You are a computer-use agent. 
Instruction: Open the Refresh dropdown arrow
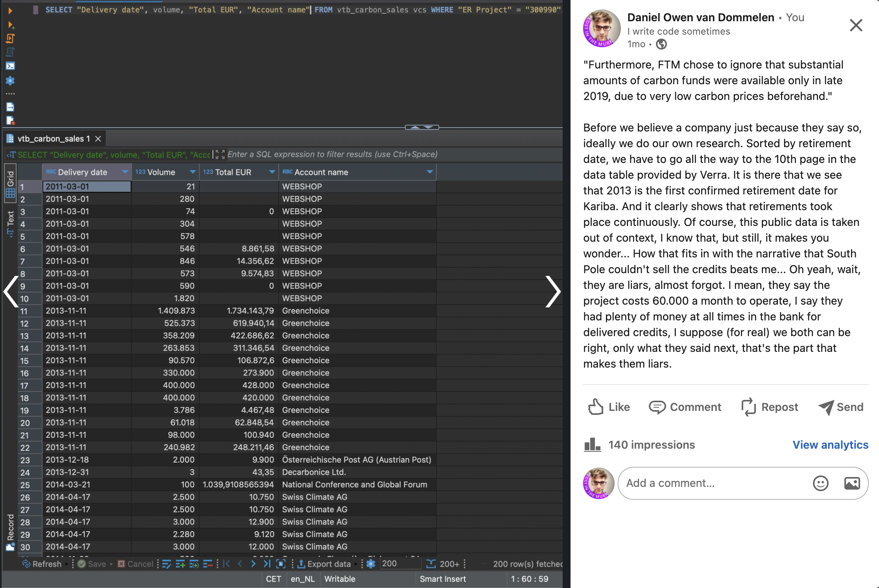[66, 564]
